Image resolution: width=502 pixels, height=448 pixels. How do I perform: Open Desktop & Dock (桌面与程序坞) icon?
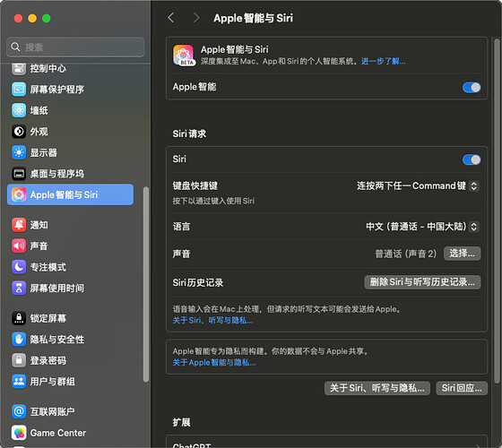[x=19, y=174]
